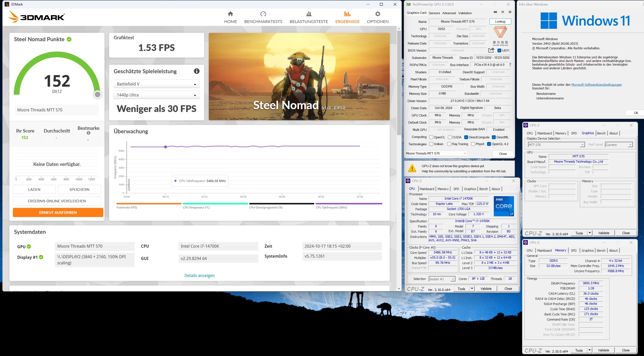
Task: Uncheck the DirectML checkbox
Action: [x=494, y=137]
